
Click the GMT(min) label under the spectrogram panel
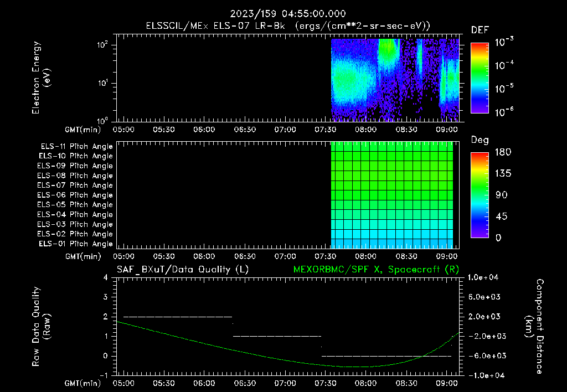[83, 130]
